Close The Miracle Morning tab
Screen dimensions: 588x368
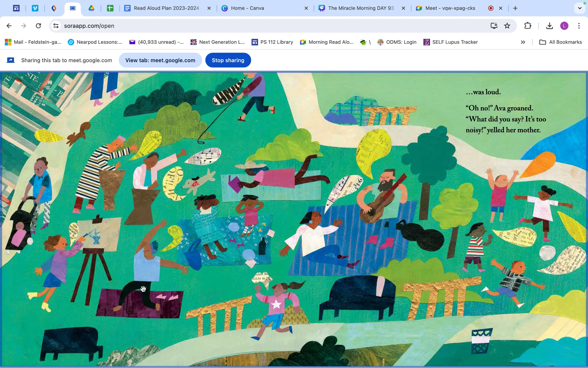point(403,8)
